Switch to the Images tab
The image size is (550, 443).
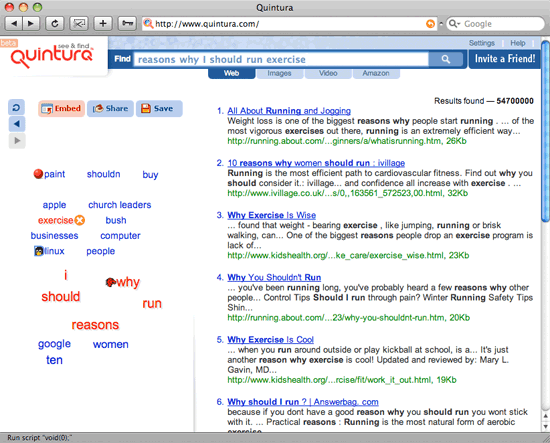click(280, 73)
